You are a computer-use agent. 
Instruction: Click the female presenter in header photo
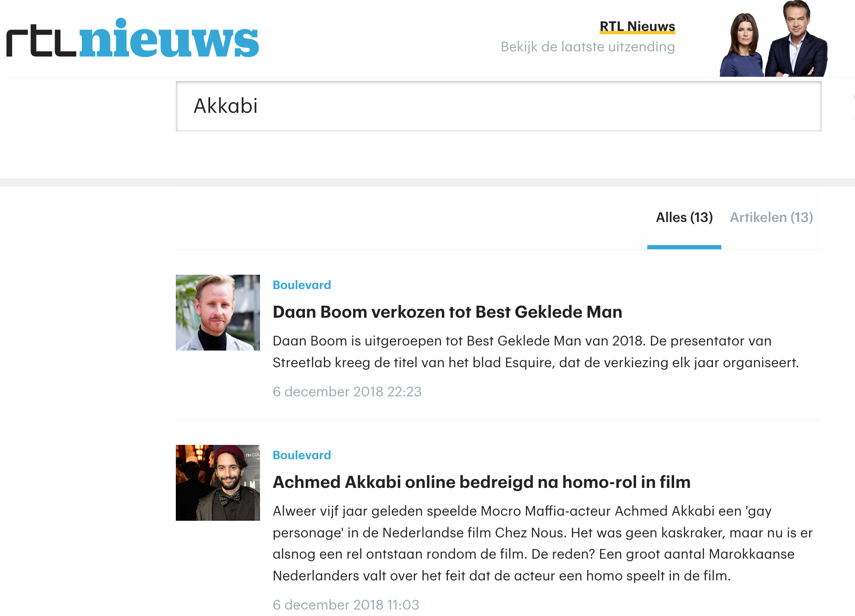(742, 46)
